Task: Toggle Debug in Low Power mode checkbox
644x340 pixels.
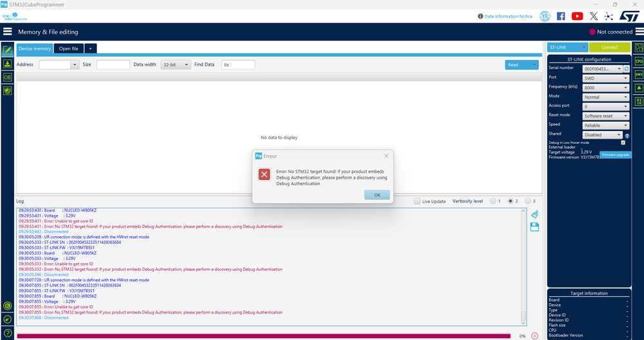Action: coord(623,143)
